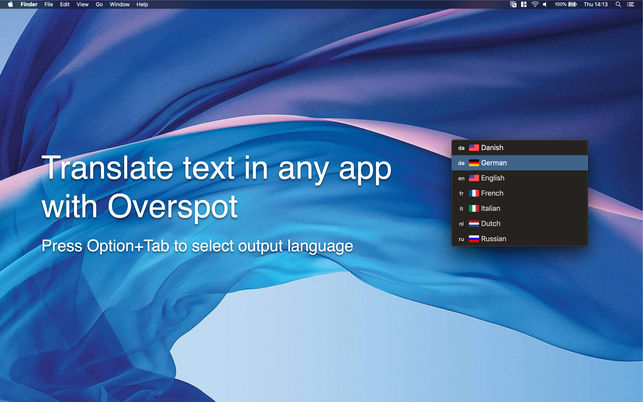Viewport: 643px width, 402px height.
Task: Open the File menu
Action: (x=48, y=5)
